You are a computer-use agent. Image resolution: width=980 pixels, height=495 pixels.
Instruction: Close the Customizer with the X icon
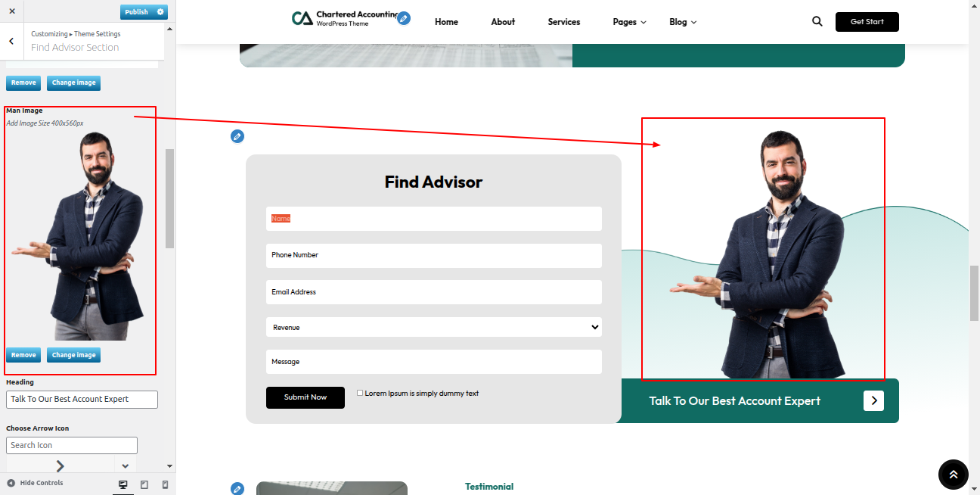coord(11,11)
